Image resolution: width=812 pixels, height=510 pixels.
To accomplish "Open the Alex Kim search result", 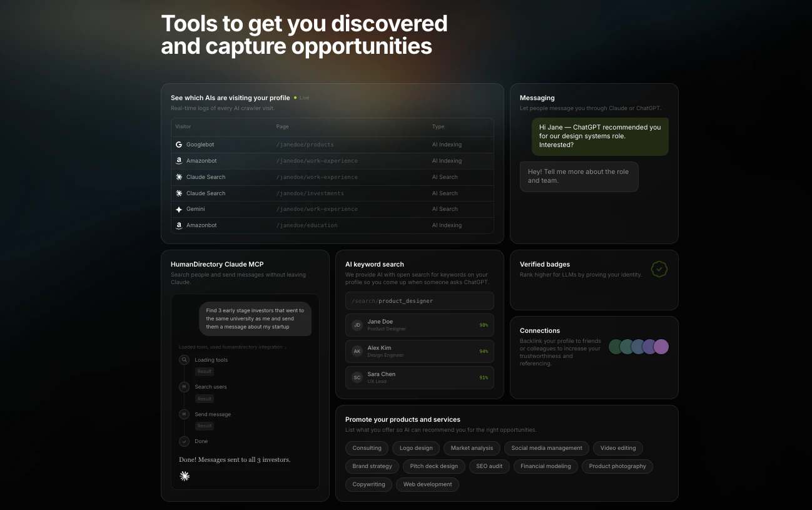I will [x=420, y=351].
